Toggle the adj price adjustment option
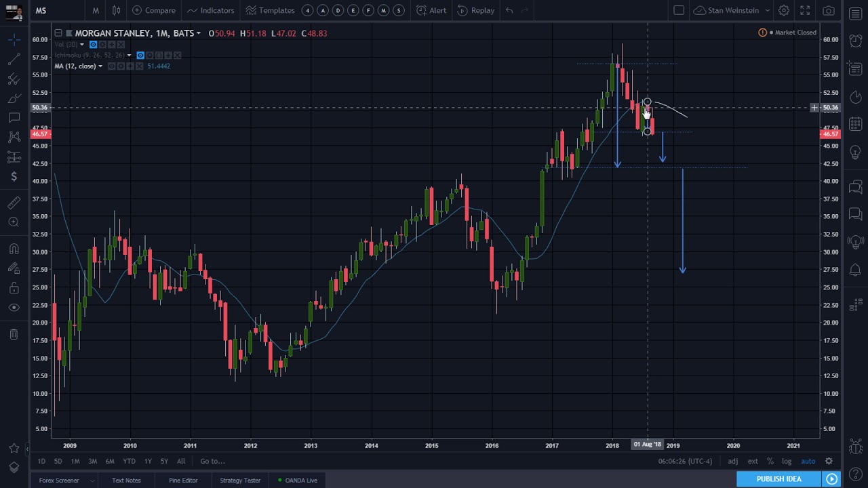The height and width of the screenshot is (488, 868). point(733,461)
